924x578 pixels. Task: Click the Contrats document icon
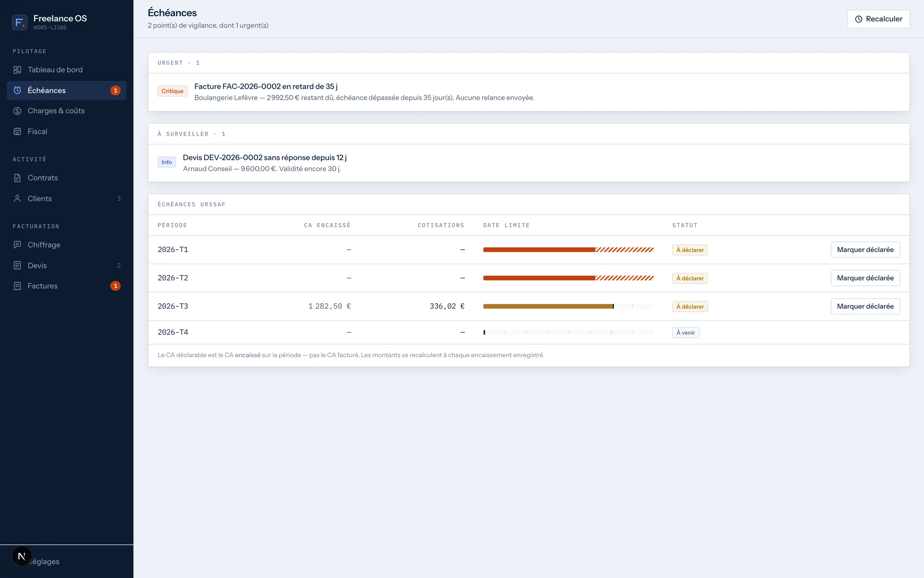(x=17, y=178)
